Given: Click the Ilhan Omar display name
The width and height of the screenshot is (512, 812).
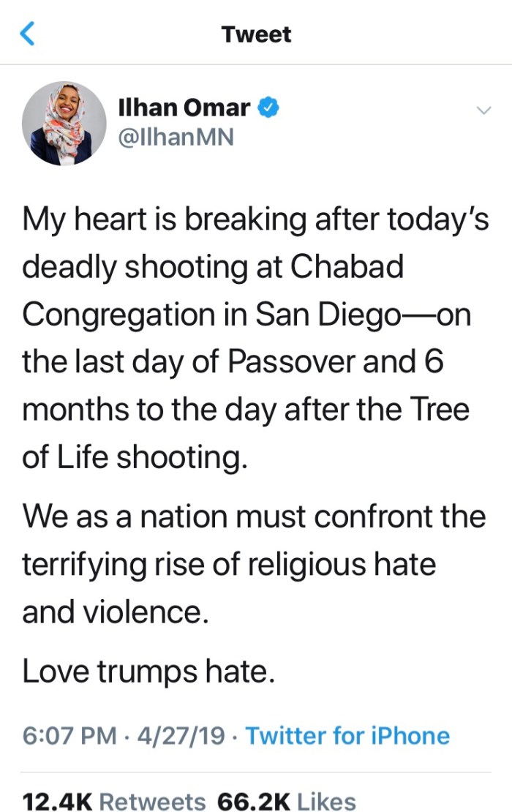Looking at the screenshot, I should 184,108.
